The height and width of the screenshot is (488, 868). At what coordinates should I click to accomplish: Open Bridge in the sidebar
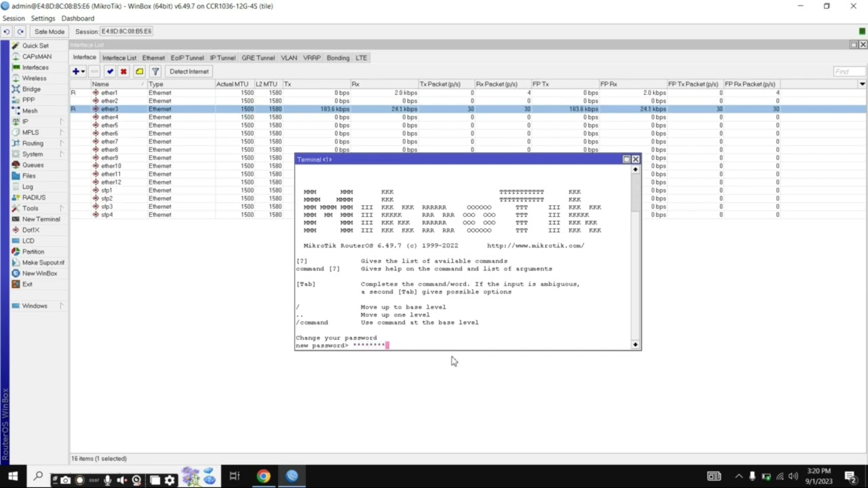coord(31,89)
